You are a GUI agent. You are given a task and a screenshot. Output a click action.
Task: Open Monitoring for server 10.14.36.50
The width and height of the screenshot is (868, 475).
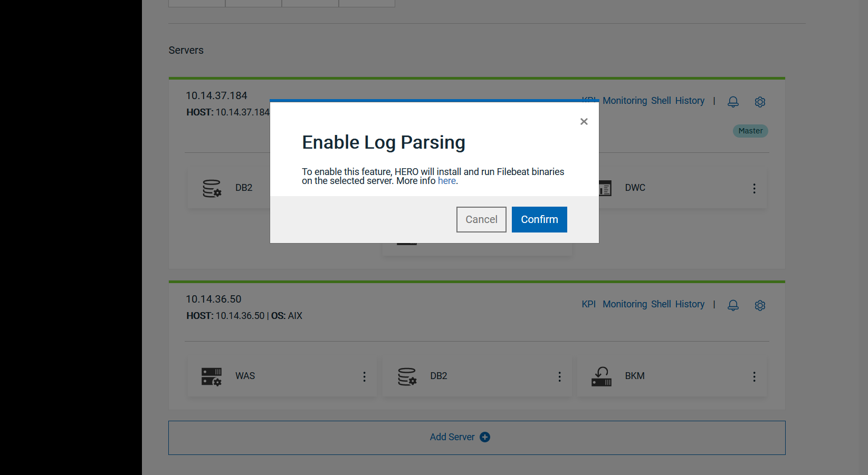pyautogui.click(x=624, y=304)
